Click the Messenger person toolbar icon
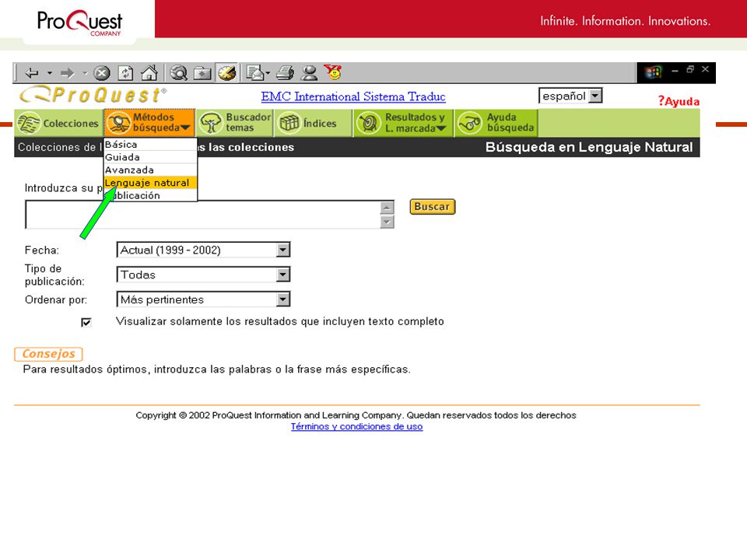747x560 pixels. (x=310, y=73)
